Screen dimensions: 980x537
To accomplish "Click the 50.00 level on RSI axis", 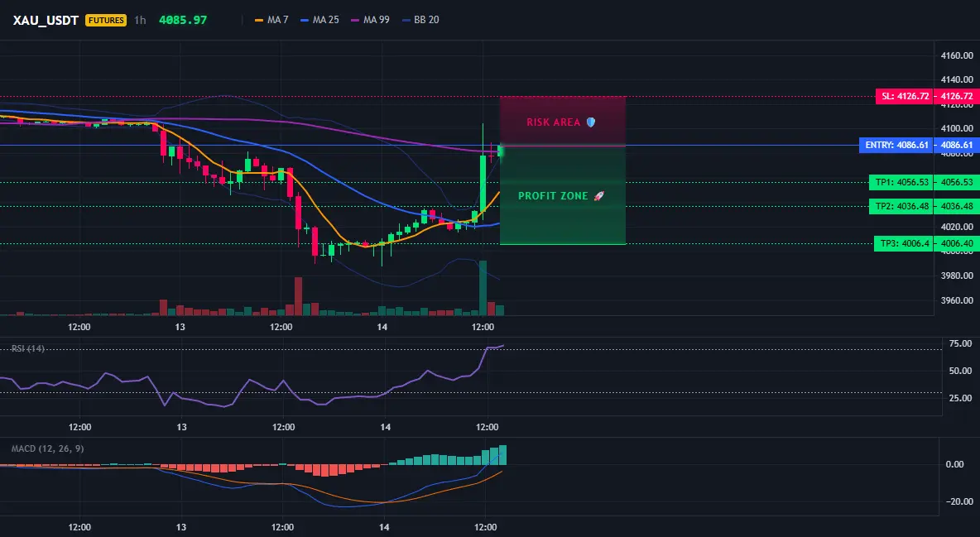I will [960, 371].
